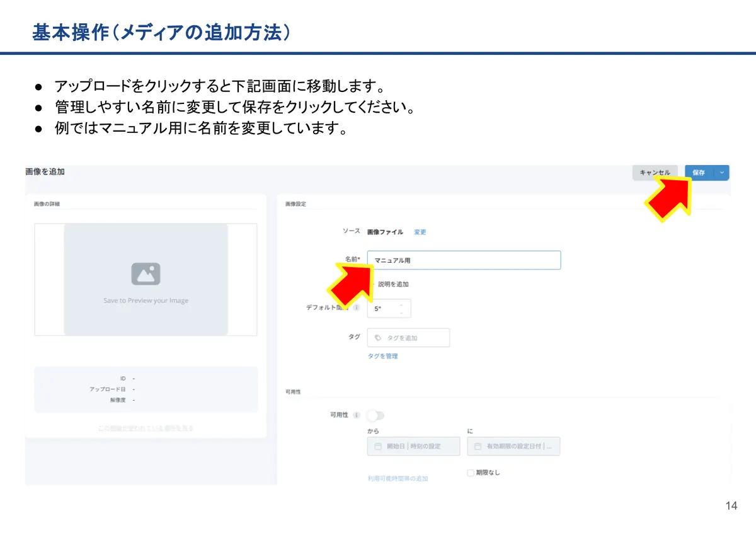Click the default duration field showing 5"
756x535 pixels.
389,309
